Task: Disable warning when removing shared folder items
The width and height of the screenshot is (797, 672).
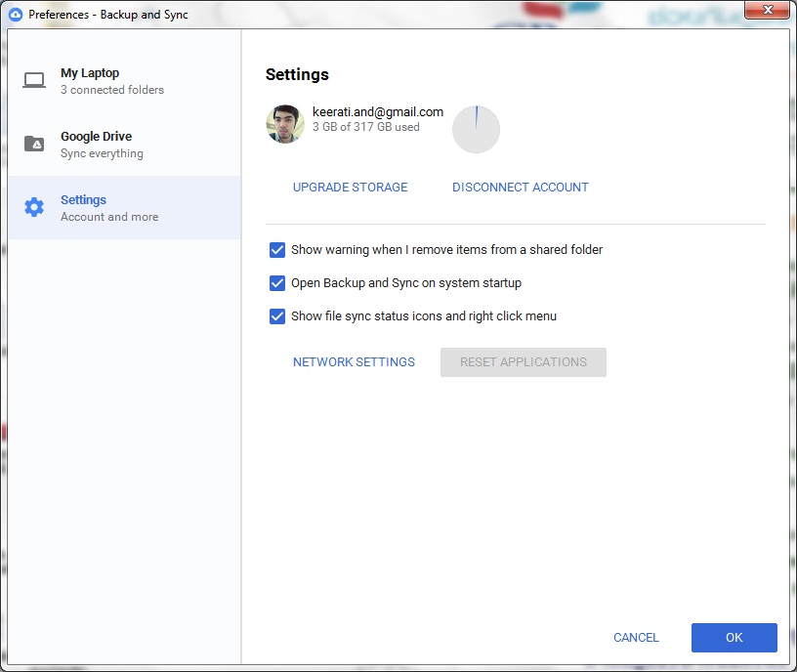Action: (277, 250)
